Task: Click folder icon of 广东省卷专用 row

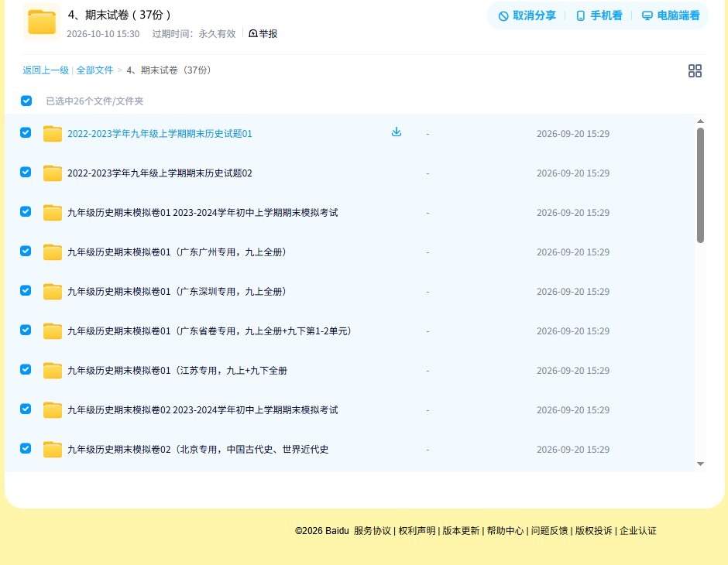Action: (x=53, y=330)
